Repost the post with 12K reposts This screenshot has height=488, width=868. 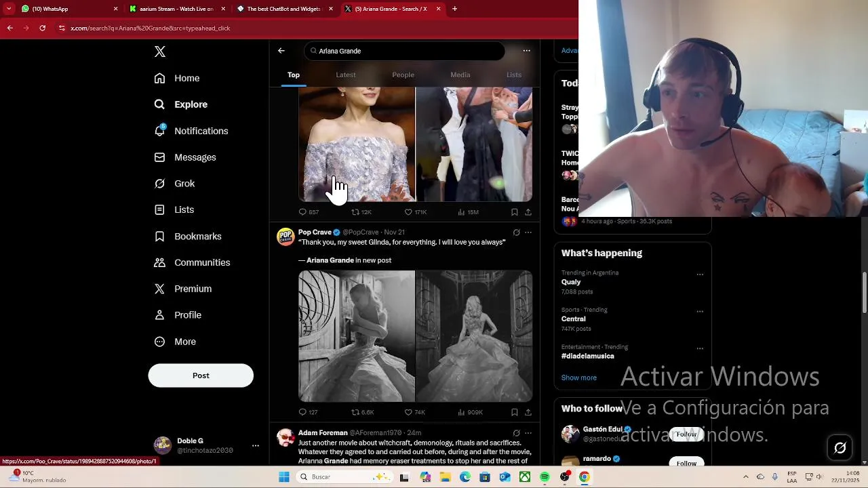[361, 212]
